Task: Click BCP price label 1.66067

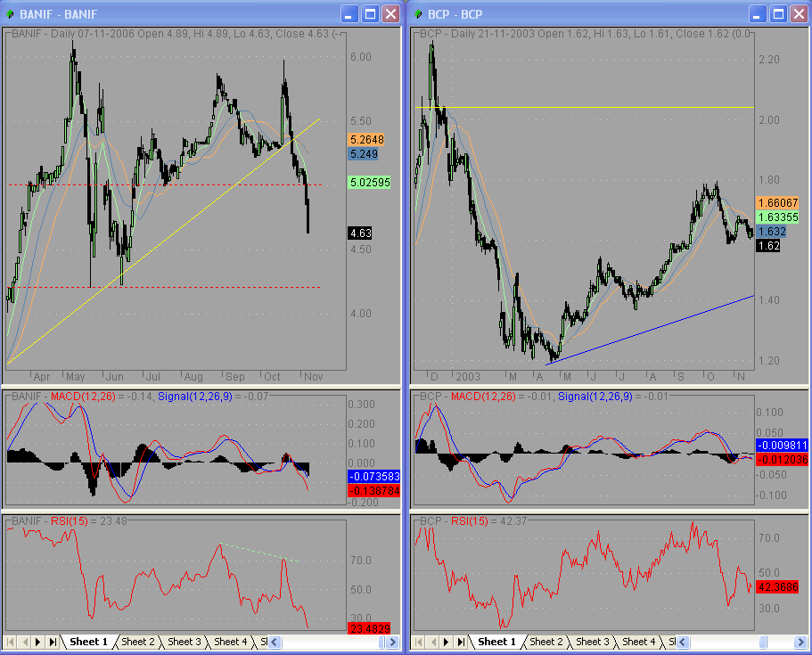Action: [x=778, y=202]
